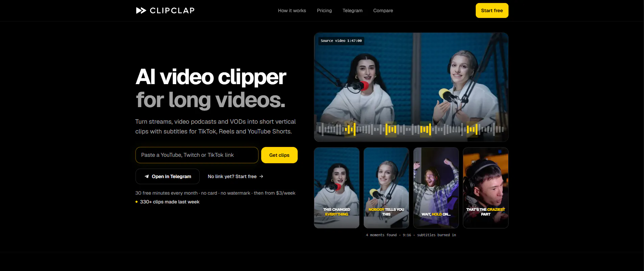The width and height of the screenshot is (644, 271).
Task: Click the yellow Start free button in the header
Action: (x=492, y=10)
